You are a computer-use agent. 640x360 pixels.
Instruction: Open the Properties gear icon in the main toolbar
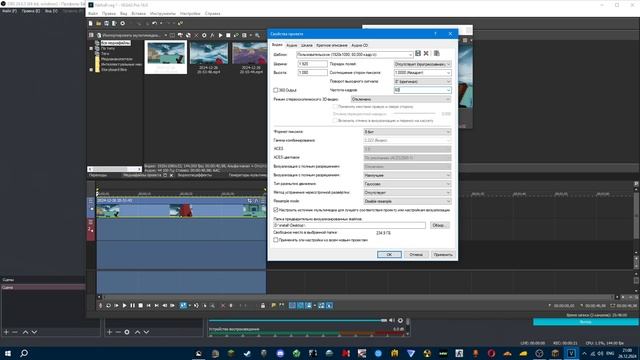click(x=122, y=24)
